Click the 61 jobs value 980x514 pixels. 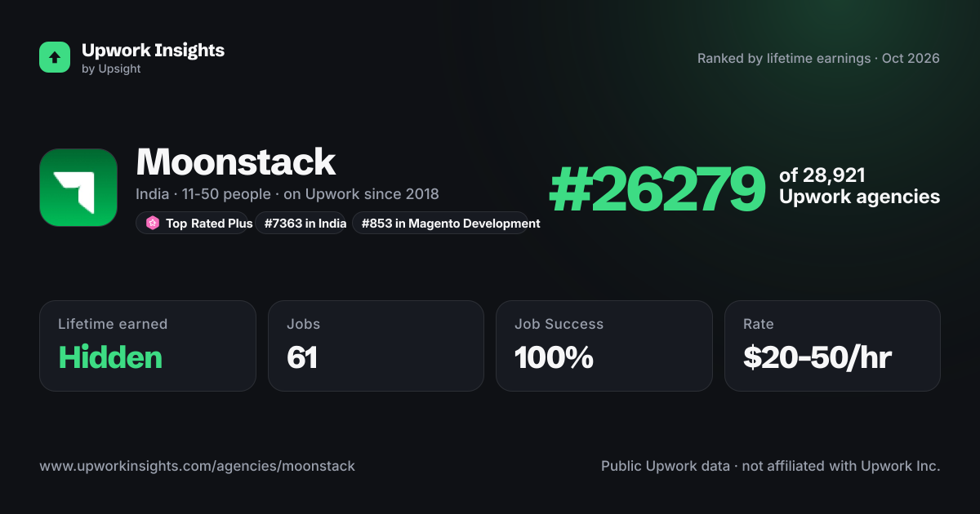tap(302, 357)
